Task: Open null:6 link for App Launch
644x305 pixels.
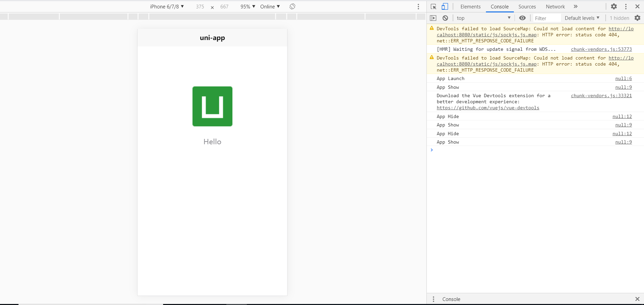Action: pyautogui.click(x=623, y=79)
